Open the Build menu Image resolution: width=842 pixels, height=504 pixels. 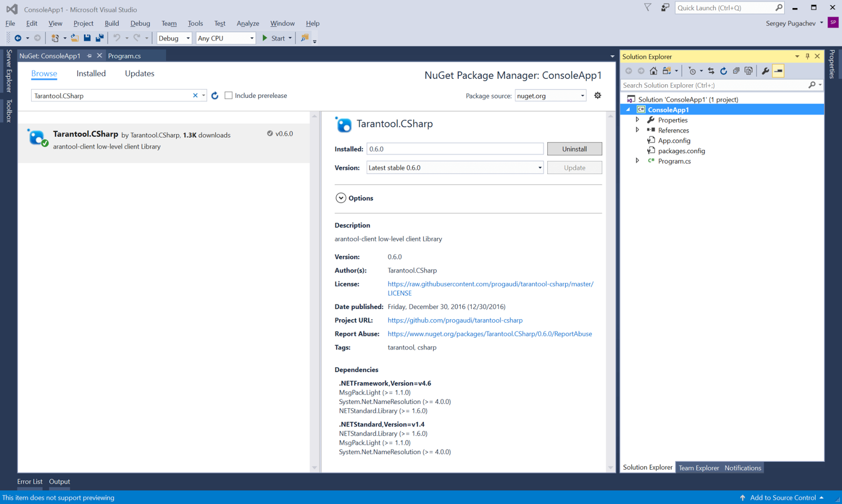tap(112, 23)
